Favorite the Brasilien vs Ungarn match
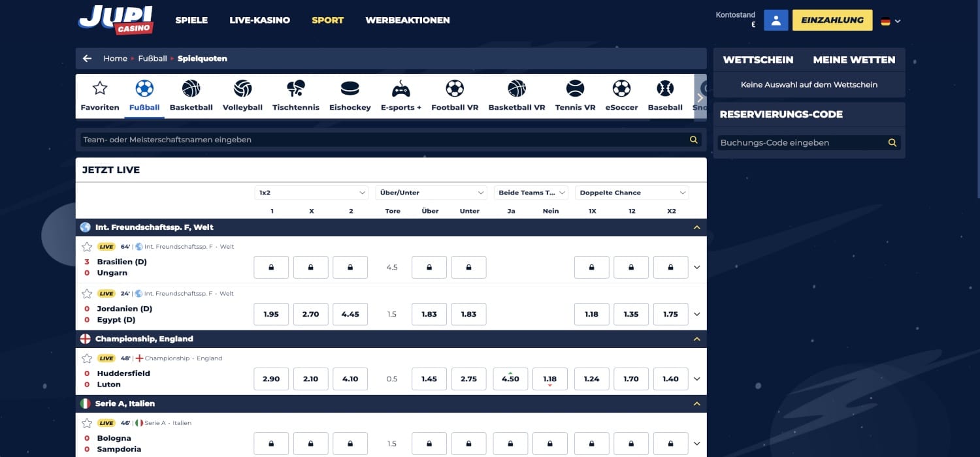The height and width of the screenshot is (457, 980). click(87, 247)
